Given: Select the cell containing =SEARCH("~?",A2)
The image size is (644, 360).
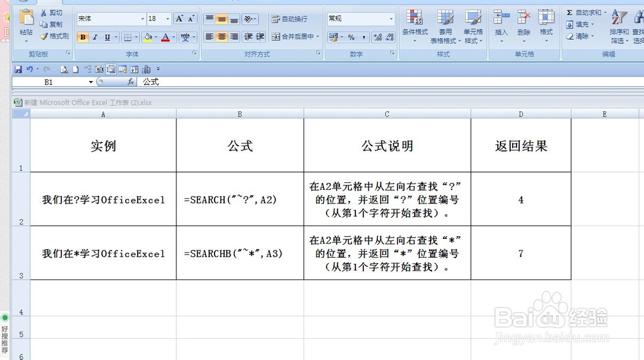Looking at the screenshot, I should tap(240, 199).
